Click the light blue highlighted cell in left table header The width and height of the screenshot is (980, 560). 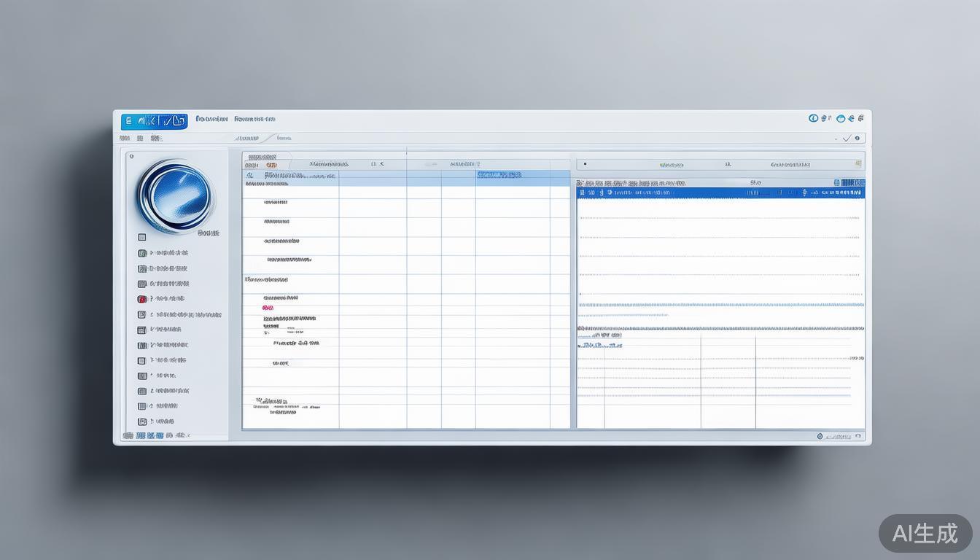click(x=499, y=174)
